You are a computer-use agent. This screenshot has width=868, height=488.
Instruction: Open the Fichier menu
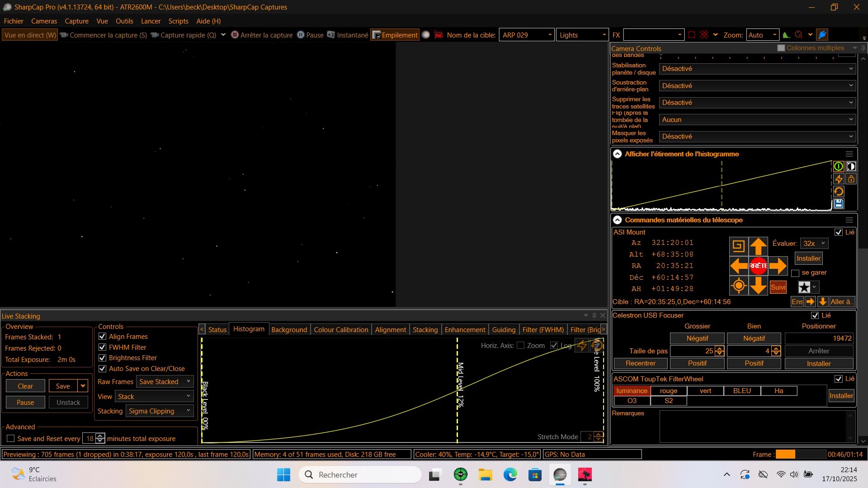coord(14,21)
